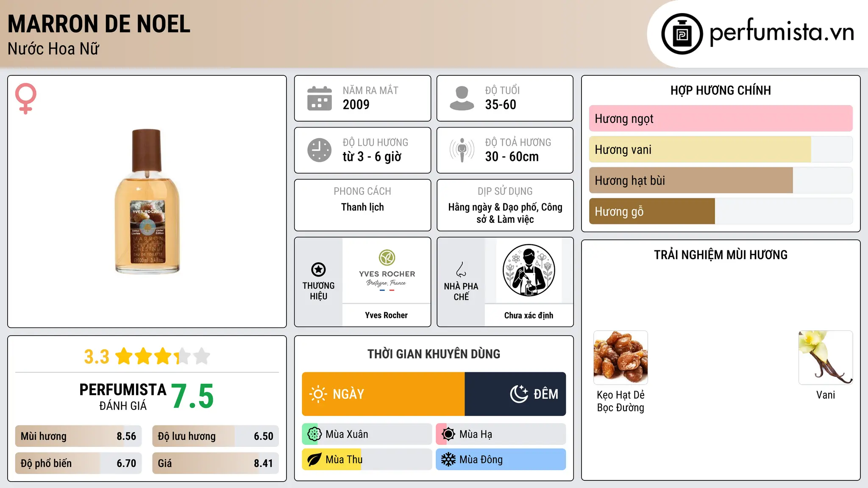Click the Giá 8.41 score bar

tap(216, 463)
